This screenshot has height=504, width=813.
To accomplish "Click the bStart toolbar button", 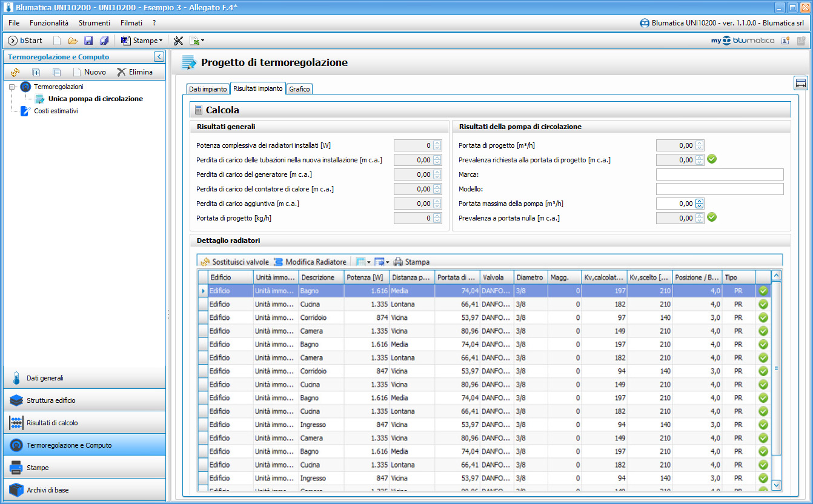I will (25, 41).
